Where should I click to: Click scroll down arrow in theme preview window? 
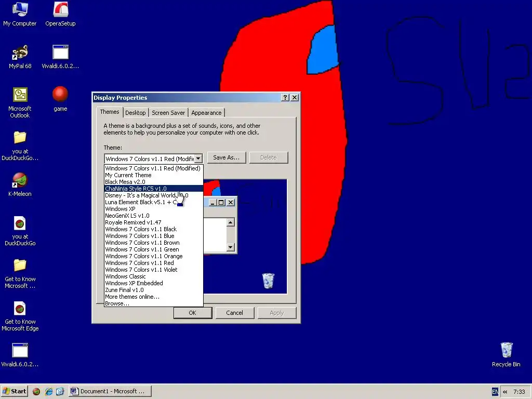coord(230,247)
